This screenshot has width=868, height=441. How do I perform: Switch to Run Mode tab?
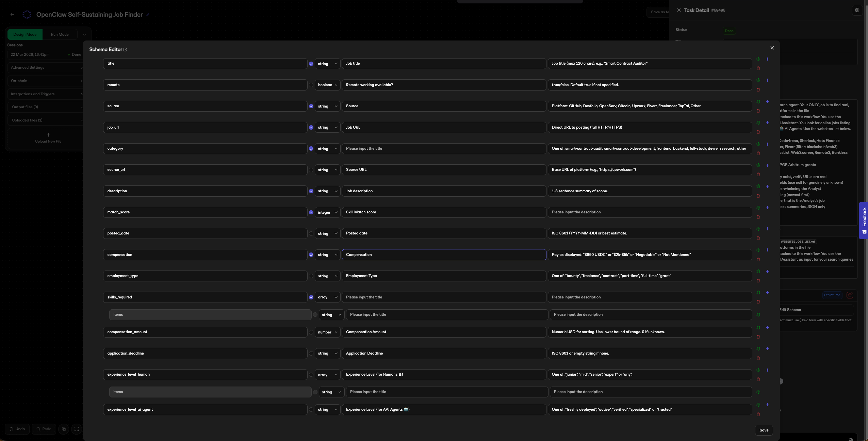tap(60, 34)
